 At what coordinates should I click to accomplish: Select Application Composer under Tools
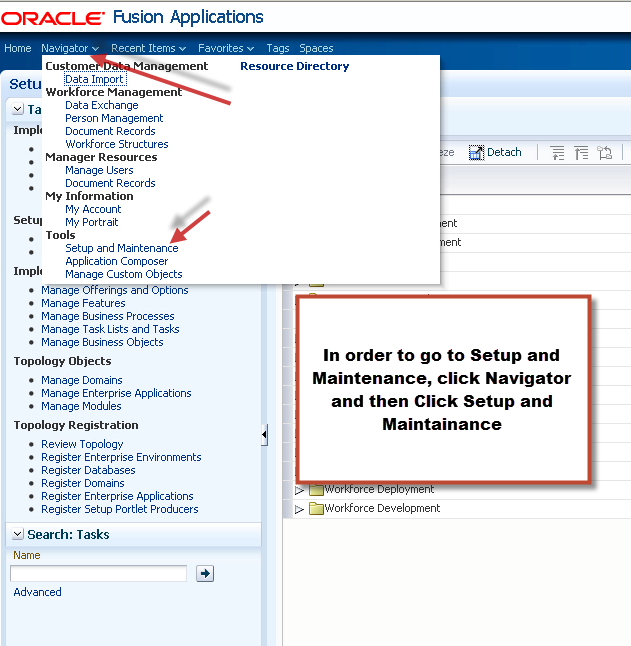pos(117,261)
